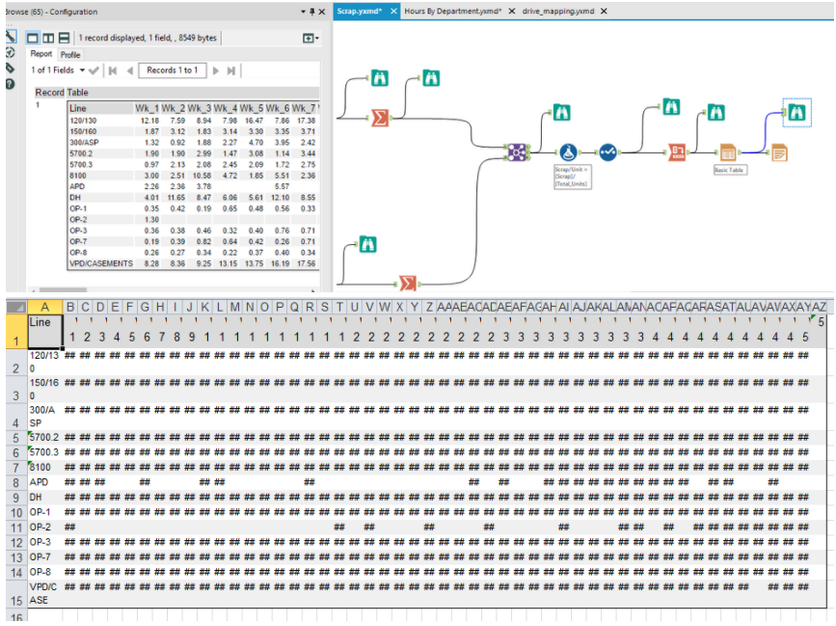Switch Browse results to top-bottom split layout
Screen dimensions: 836x626
(x=64, y=38)
